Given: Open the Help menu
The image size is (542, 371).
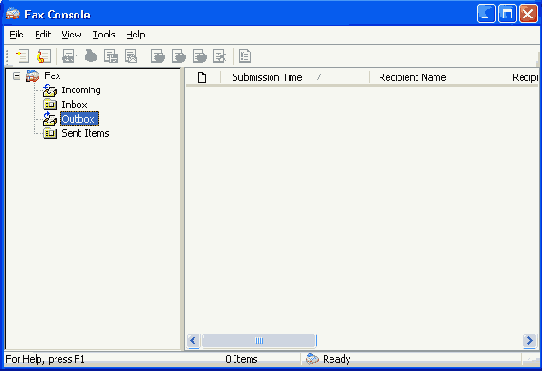Looking at the screenshot, I should [x=136, y=35].
